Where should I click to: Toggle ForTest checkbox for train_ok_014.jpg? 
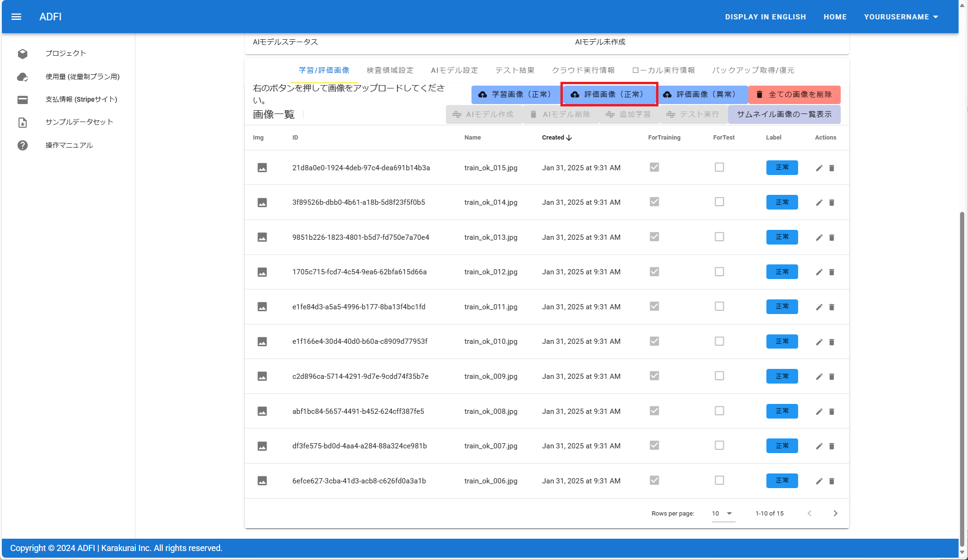tap(719, 202)
